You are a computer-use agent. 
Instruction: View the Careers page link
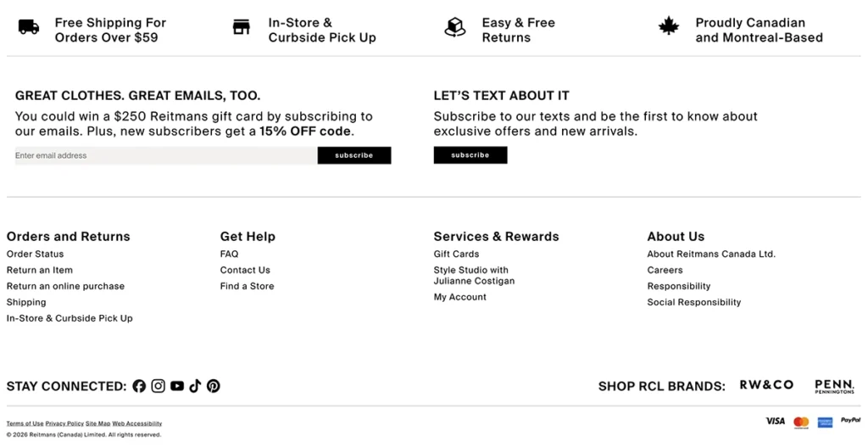(665, 270)
